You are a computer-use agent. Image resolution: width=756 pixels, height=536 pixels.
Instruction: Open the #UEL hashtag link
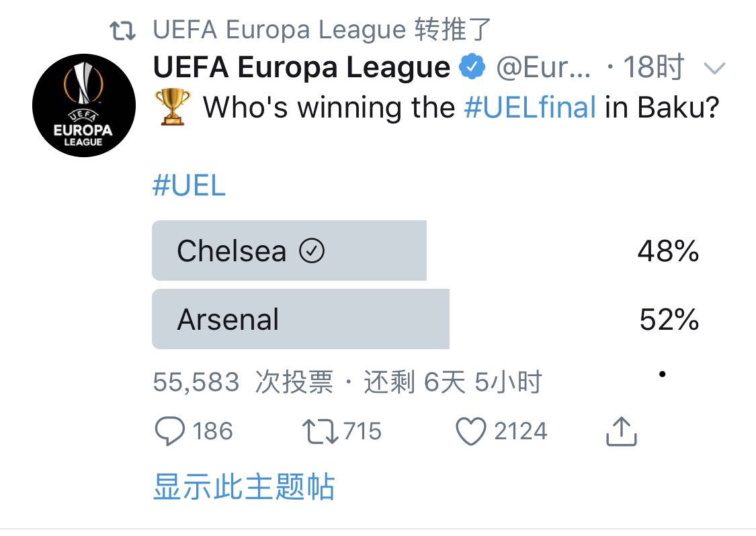coord(189,186)
